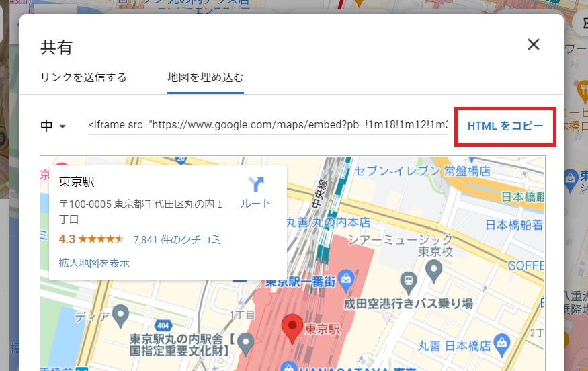Click the 東京駅 title in info card

77,182
